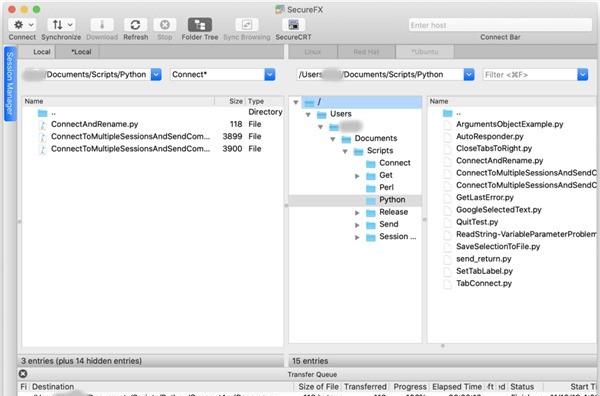The width and height of the screenshot is (600, 396).
Task: Select the local file sized 3900
Action: pyautogui.click(x=152, y=149)
